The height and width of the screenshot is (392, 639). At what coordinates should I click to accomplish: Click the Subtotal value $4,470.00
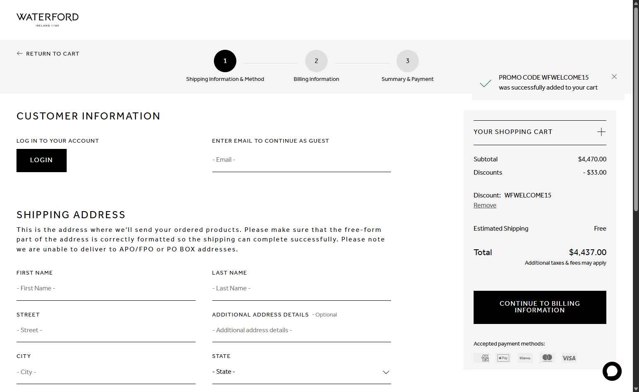pos(592,159)
